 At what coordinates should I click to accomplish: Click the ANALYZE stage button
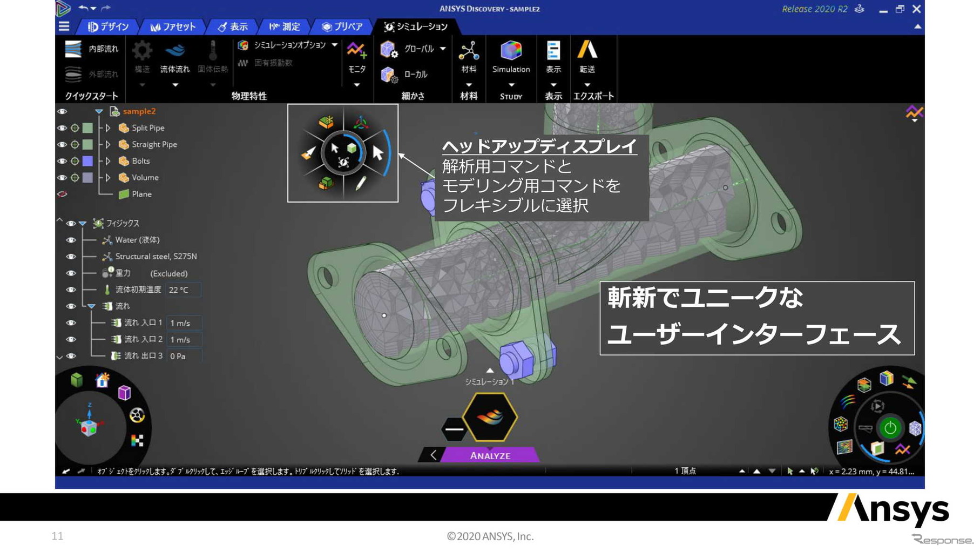pyautogui.click(x=490, y=455)
